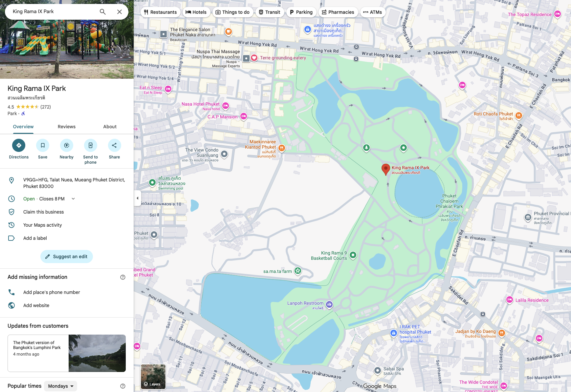Collapse the side panel arrow
Image resolution: width=571 pixels, height=392 pixels.
[x=138, y=198]
